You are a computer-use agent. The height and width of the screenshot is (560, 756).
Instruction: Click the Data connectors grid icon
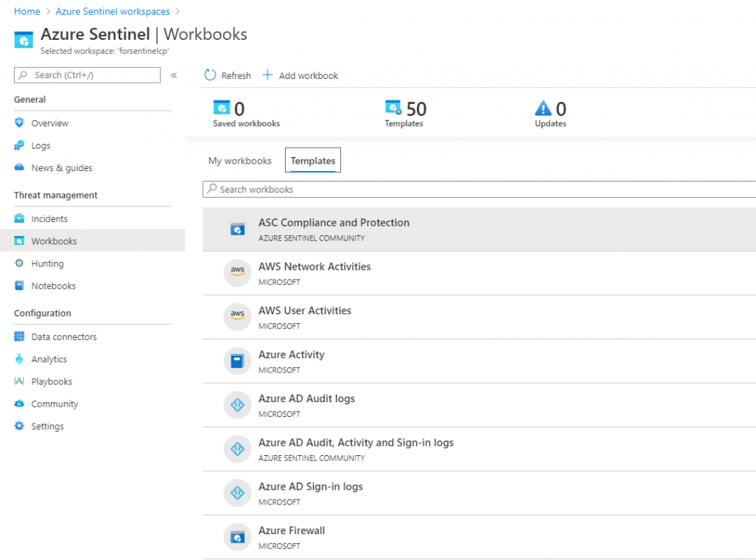19,336
